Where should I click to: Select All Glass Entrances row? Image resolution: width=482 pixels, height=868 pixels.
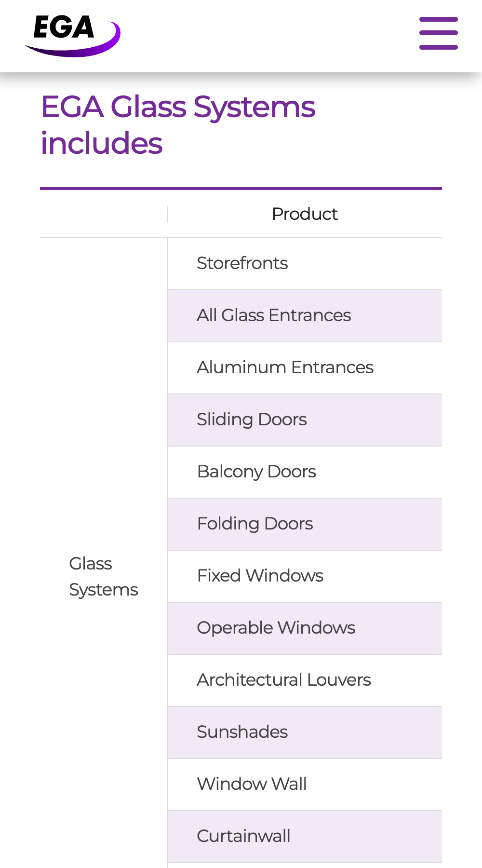pyautogui.click(x=305, y=316)
